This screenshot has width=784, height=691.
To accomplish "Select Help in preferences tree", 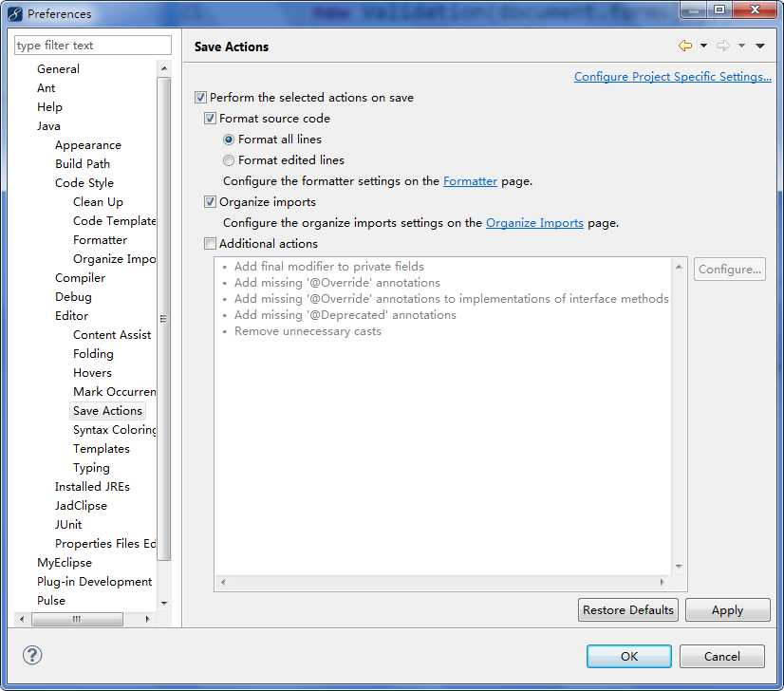I will click(x=49, y=107).
